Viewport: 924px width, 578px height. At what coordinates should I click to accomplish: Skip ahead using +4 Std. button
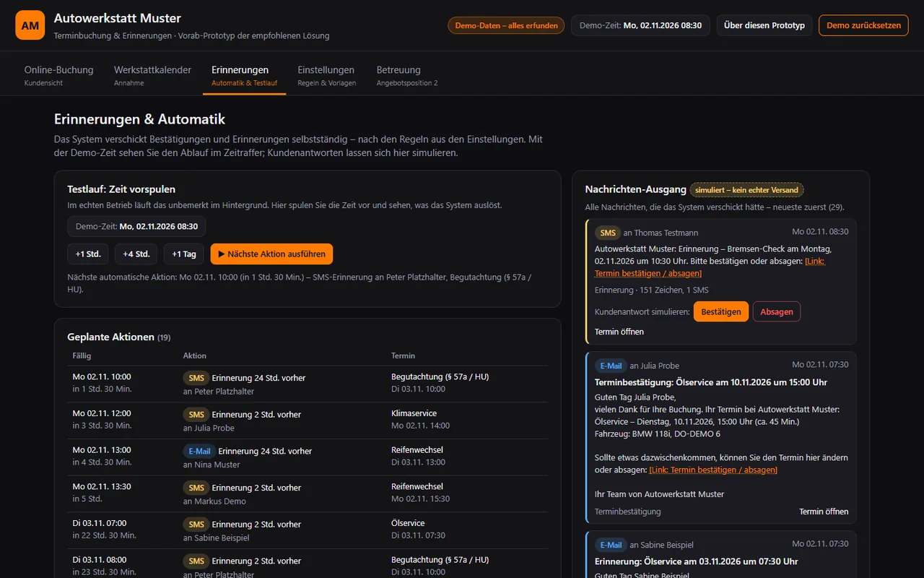(x=136, y=254)
